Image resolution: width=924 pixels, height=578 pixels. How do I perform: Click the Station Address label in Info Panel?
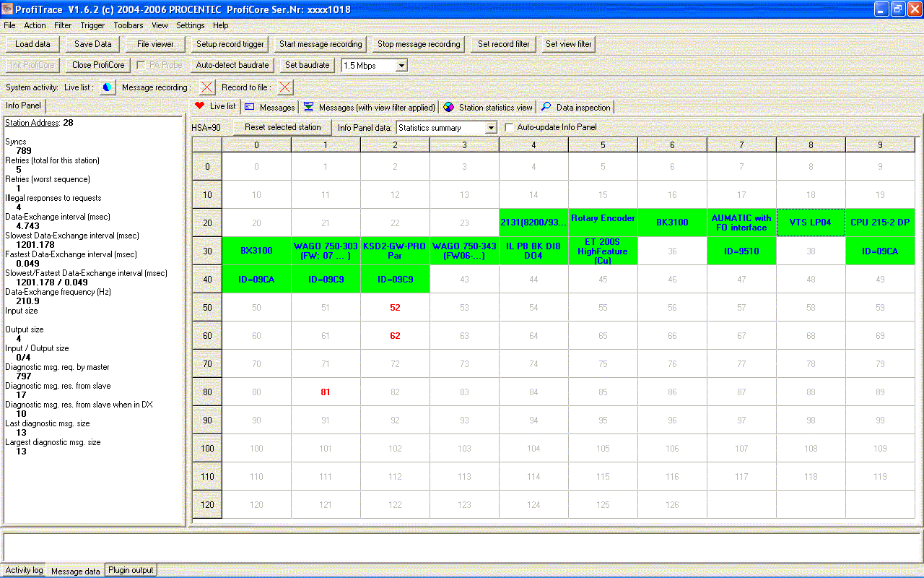tap(32, 123)
